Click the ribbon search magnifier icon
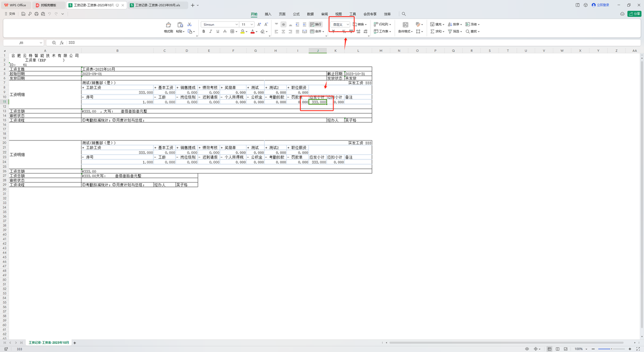This screenshot has height=352, width=644. [x=404, y=14]
